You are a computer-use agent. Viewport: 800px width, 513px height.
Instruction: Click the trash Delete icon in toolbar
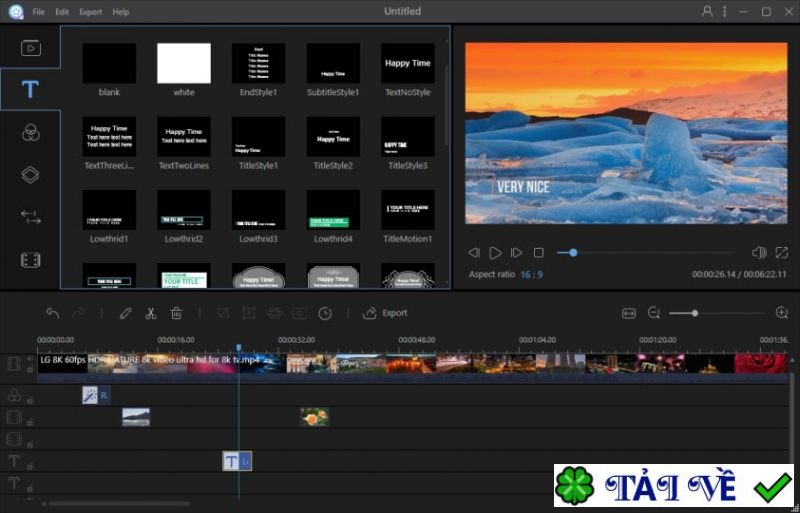pyautogui.click(x=176, y=313)
